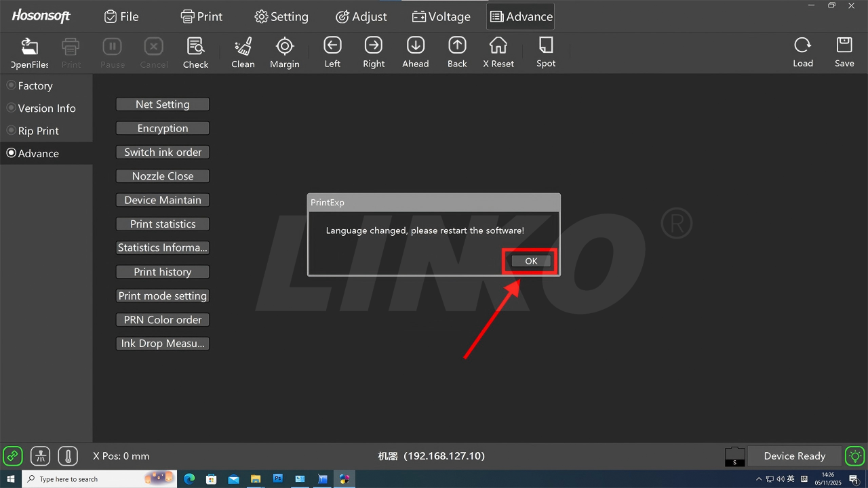This screenshot has width=868, height=488.
Task: Select the Factory radio option
Action: click(x=12, y=85)
